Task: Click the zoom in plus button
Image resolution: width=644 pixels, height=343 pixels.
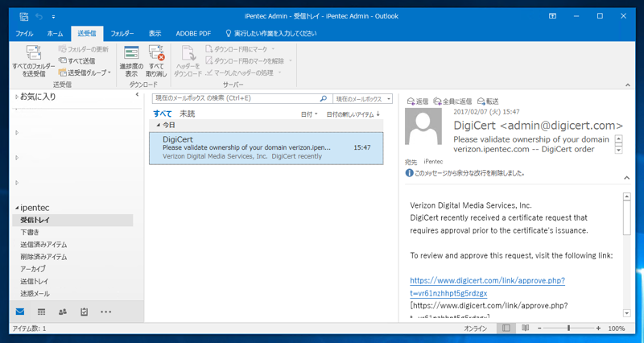Action: point(598,329)
